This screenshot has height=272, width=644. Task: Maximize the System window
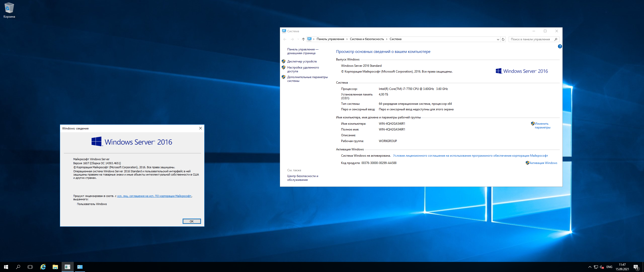pos(545,31)
